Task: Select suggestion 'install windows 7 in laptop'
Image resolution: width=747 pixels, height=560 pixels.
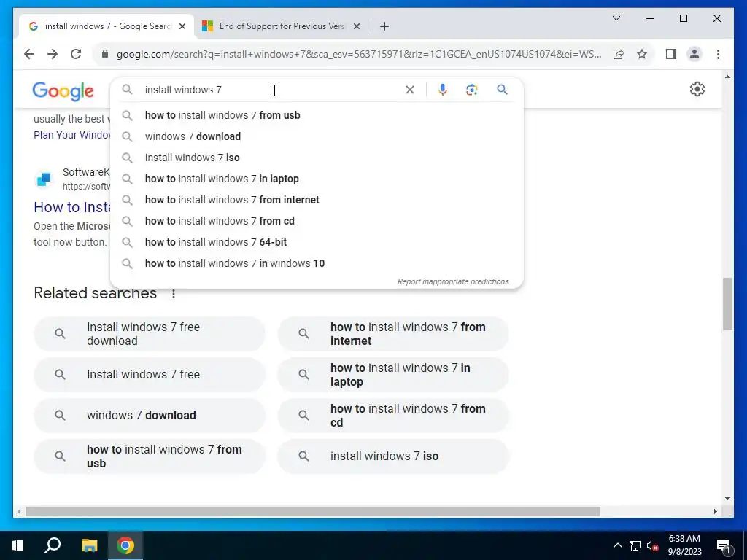Action: click(x=317, y=179)
